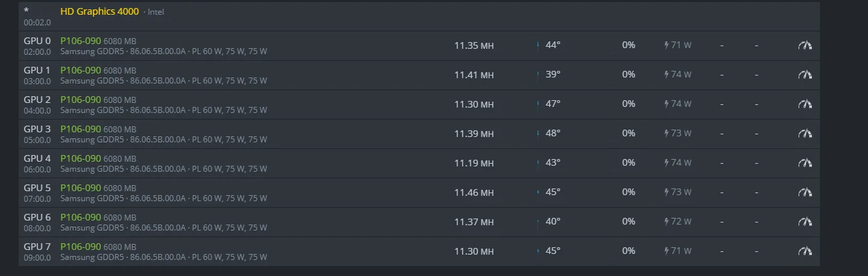Viewport: 868px width, 276px height.
Task: Click the 48° temperature reading on GPU 3
Action: tap(553, 134)
